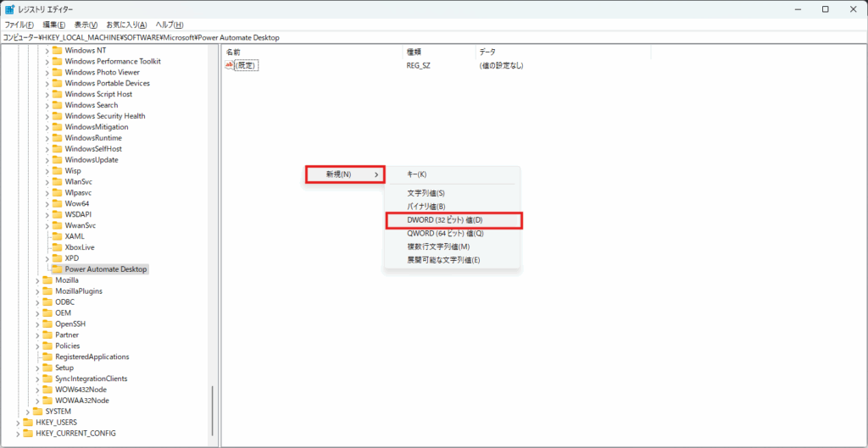The height and width of the screenshot is (448, 868).
Task: Click the 種類 column header
Action: coord(439,52)
